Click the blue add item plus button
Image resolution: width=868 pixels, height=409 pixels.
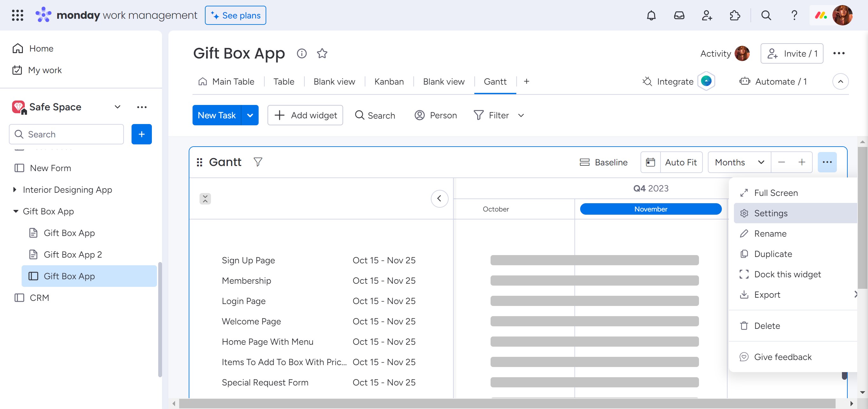[141, 134]
